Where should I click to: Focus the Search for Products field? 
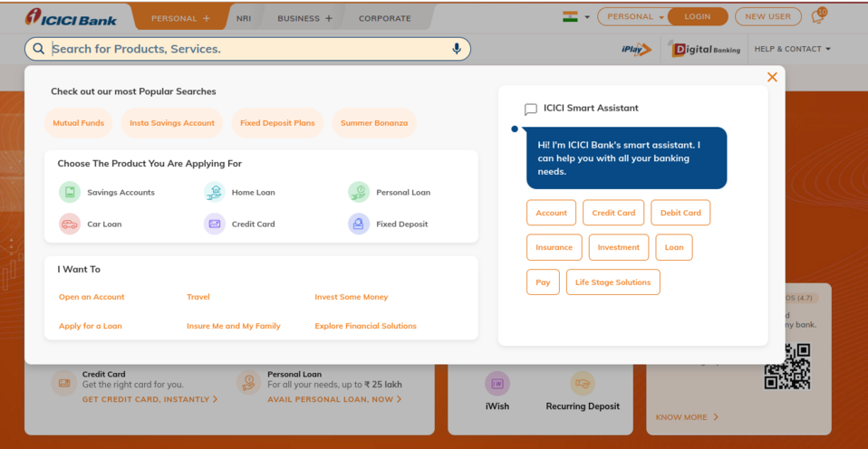[x=247, y=49]
